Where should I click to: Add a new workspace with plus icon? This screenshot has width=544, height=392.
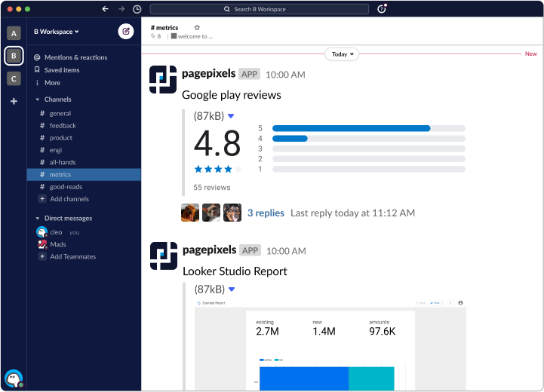(14, 101)
